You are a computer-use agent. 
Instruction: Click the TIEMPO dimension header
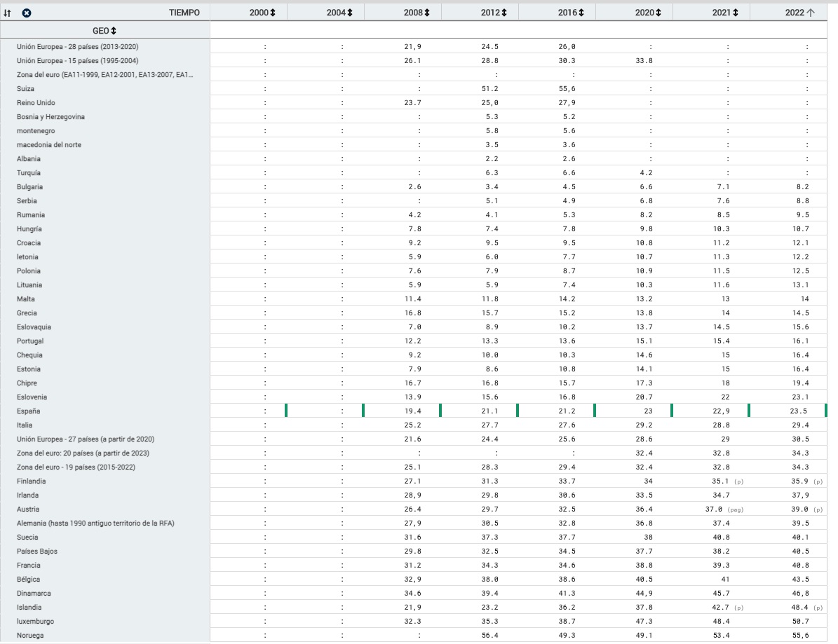184,13
